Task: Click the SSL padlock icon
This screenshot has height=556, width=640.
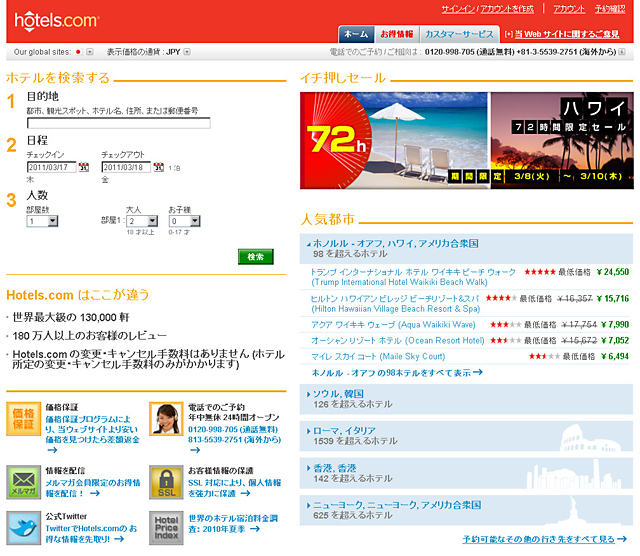Action: tap(166, 482)
